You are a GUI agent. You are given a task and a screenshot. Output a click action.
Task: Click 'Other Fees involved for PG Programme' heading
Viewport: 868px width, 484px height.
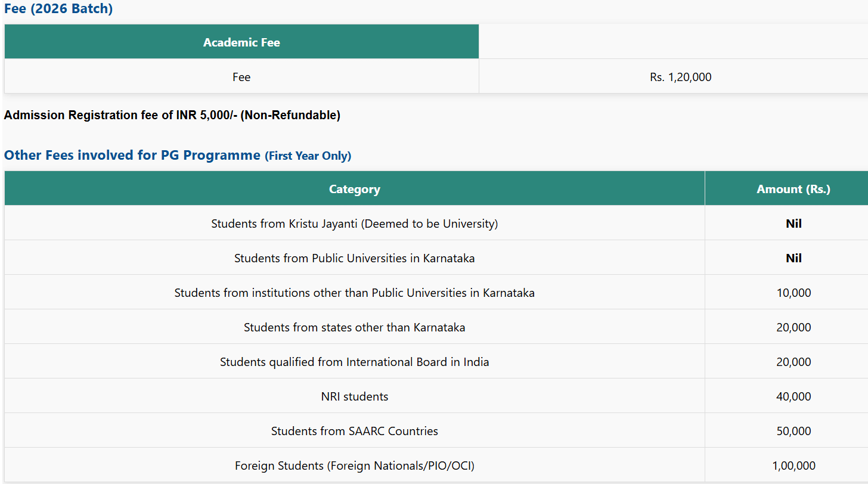pyautogui.click(x=132, y=155)
